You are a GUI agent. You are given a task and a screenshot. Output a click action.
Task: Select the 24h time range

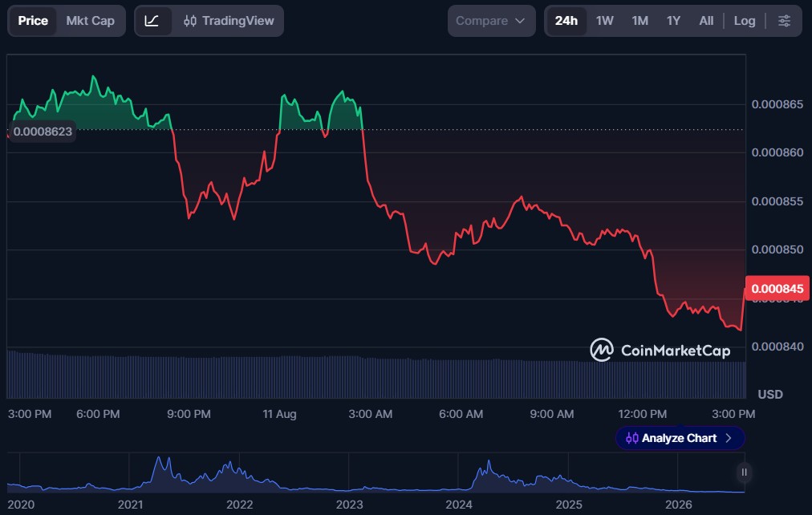566,21
